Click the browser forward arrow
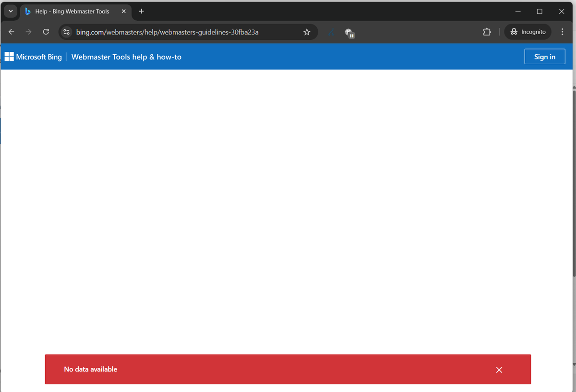The width and height of the screenshot is (576, 392). tap(28, 32)
